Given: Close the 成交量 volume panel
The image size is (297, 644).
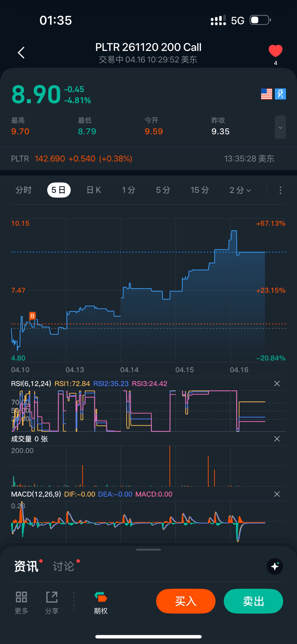Looking at the screenshot, I should [277, 439].
